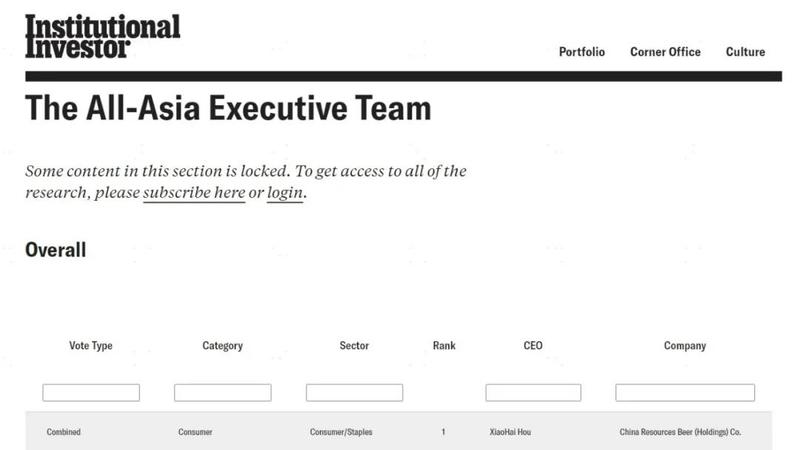Select the XiaoHai Hou CEO cell
800x450 pixels.
pyautogui.click(x=511, y=432)
